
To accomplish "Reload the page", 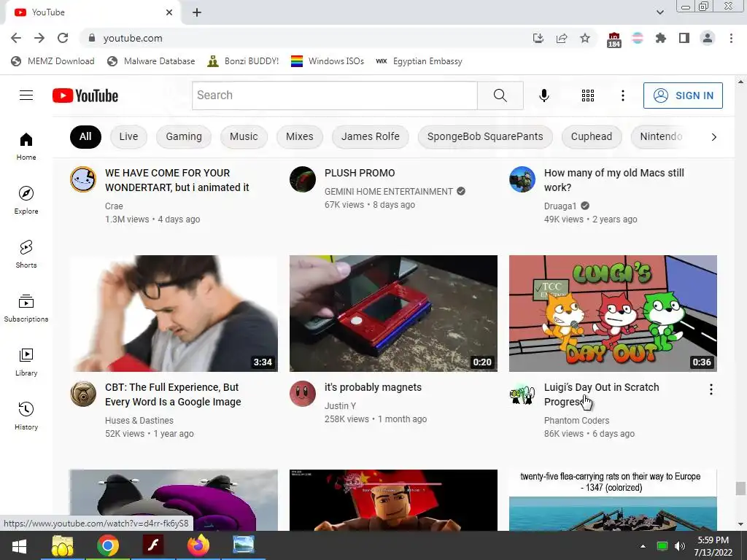I will [63, 38].
